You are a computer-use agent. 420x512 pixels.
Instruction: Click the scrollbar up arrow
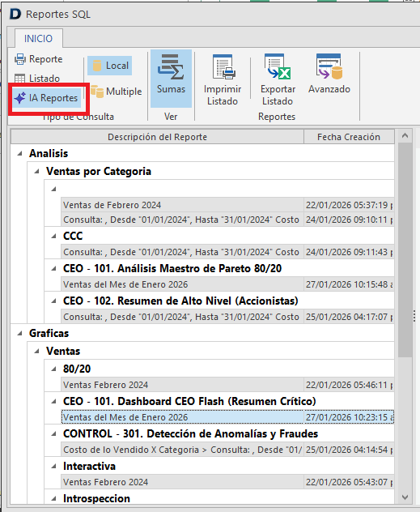(x=405, y=135)
